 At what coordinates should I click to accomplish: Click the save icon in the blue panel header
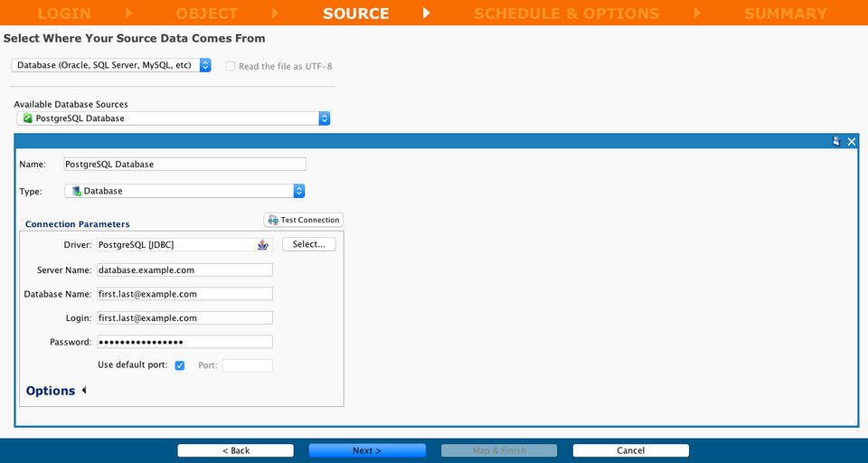(836, 141)
